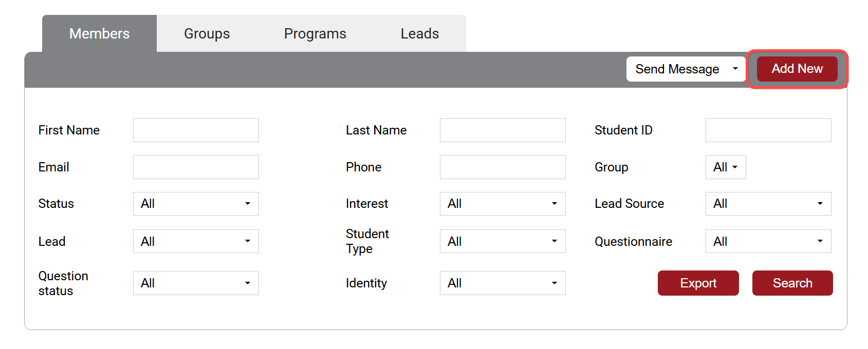Expand the Group dropdown
Screen dimensions: 868x349
[x=725, y=167]
